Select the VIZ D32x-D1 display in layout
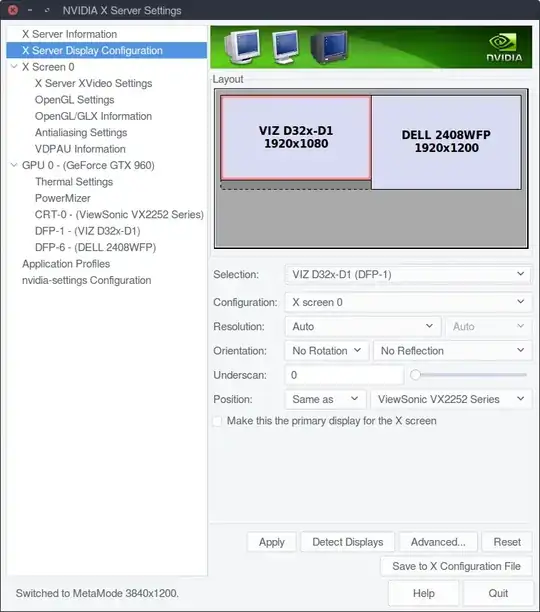 point(296,137)
